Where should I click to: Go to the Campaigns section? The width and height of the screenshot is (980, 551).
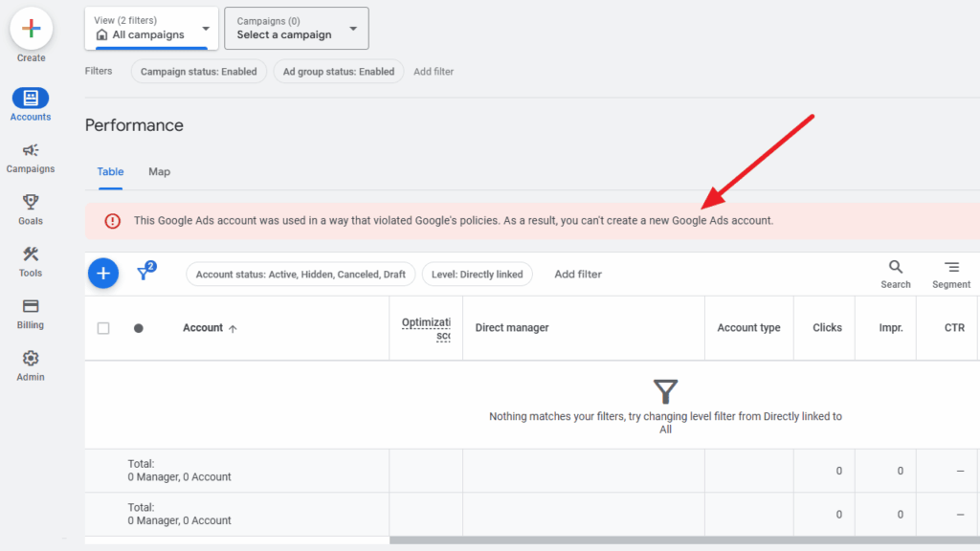31,153
